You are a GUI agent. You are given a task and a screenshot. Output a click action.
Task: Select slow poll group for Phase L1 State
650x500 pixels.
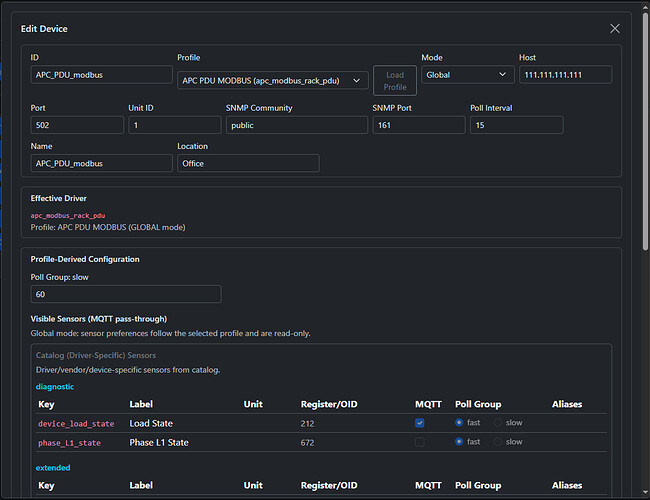tap(498, 442)
